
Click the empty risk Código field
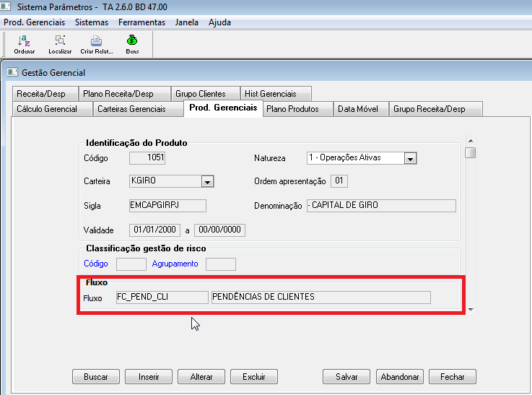pyautogui.click(x=131, y=264)
